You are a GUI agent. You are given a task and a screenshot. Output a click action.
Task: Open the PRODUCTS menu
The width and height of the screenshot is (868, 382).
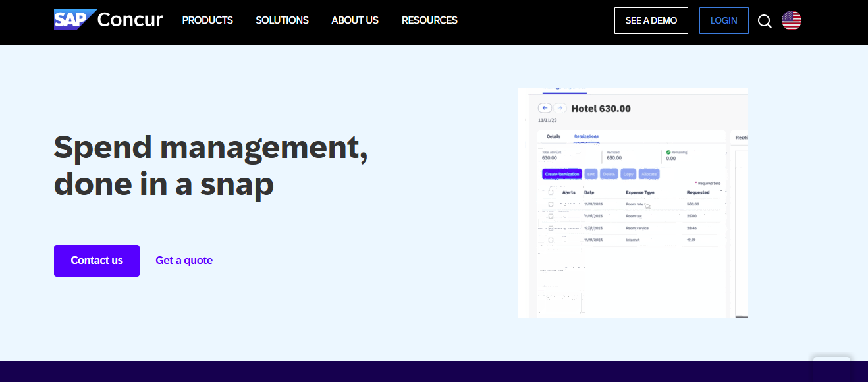207,20
